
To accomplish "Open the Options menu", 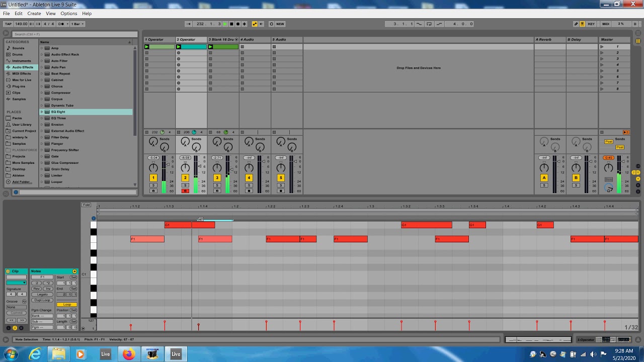I will pos(69,14).
